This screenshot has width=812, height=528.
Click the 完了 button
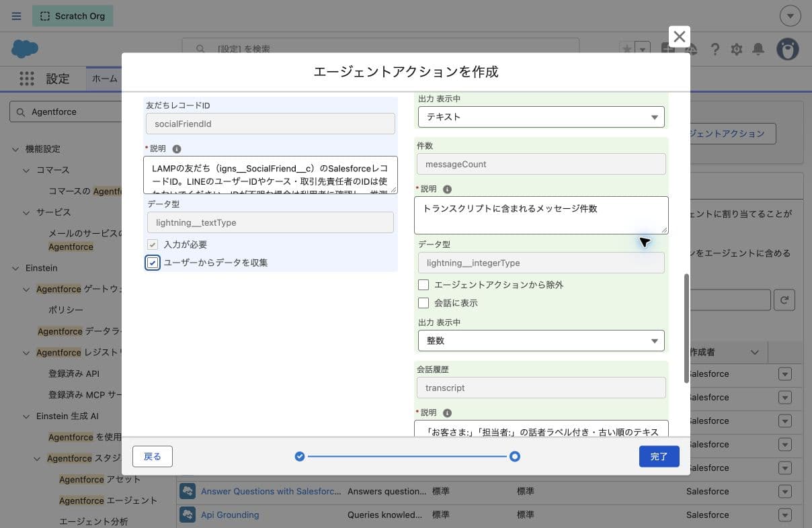(659, 456)
